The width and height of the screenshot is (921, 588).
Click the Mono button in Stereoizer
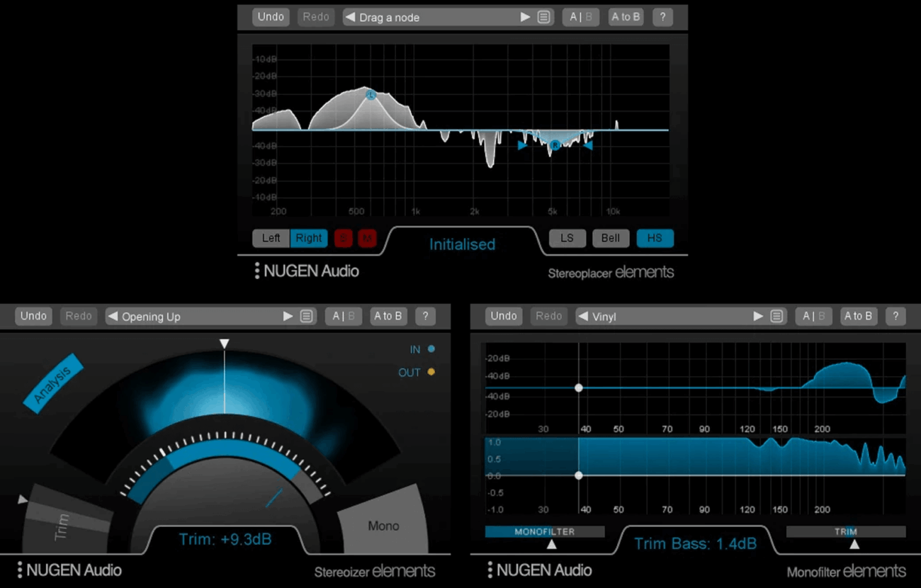383,526
